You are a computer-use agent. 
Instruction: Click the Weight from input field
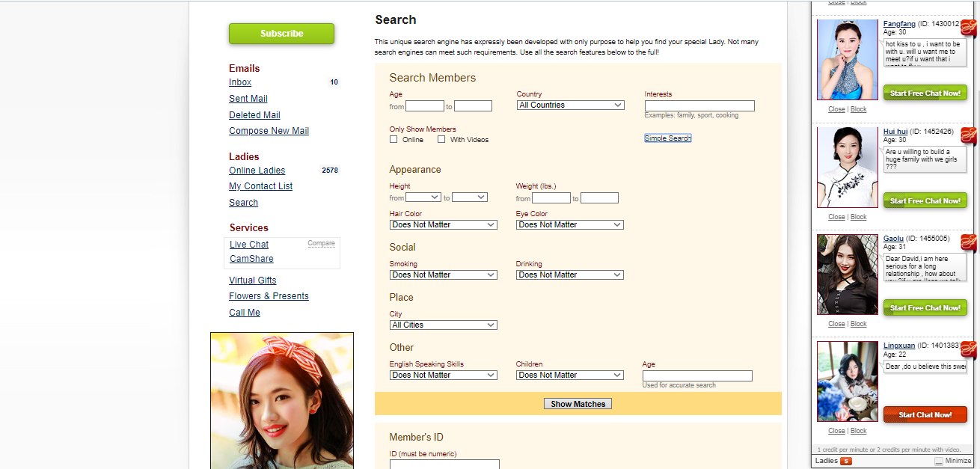pyautogui.click(x=551, y=198)
